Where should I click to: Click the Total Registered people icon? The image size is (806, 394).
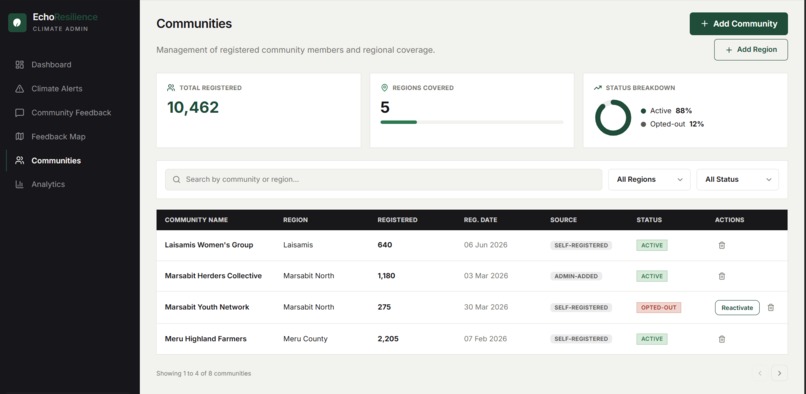171,88
